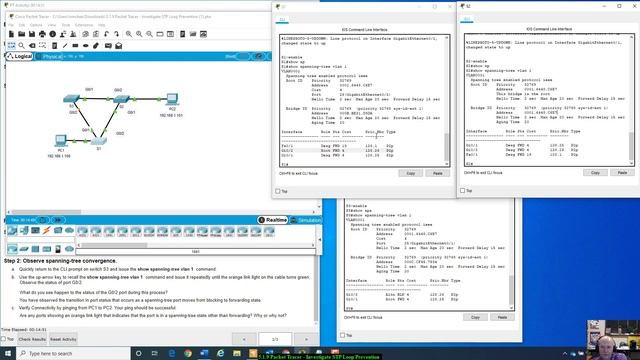This screenshot has height=360, width=640.
Task: Click the Zoom In magnifier icon
Action: click(129, 34)
